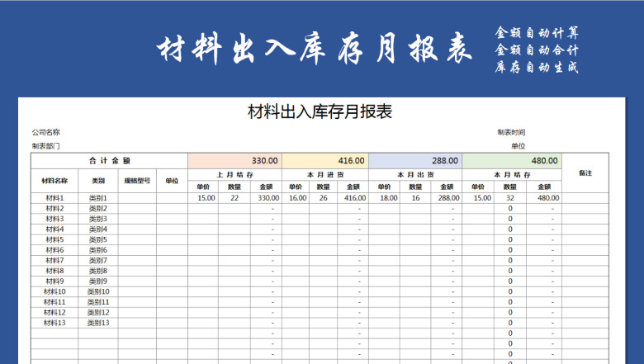Viewport: 644px width, 364px height.
Task: Select the 材料7 cell
Action: (54, 260)
